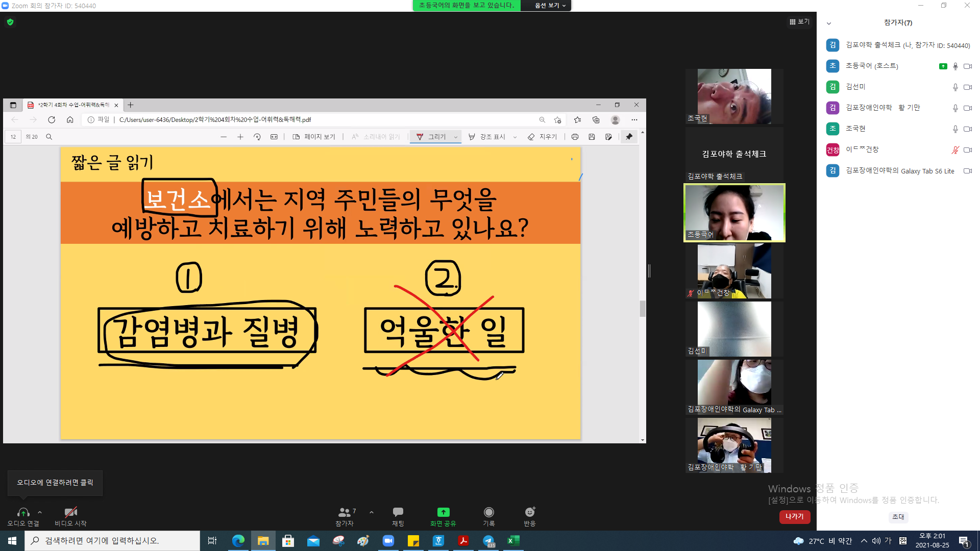
Task: Open a new browser tab
Action: tap(131, 105)
